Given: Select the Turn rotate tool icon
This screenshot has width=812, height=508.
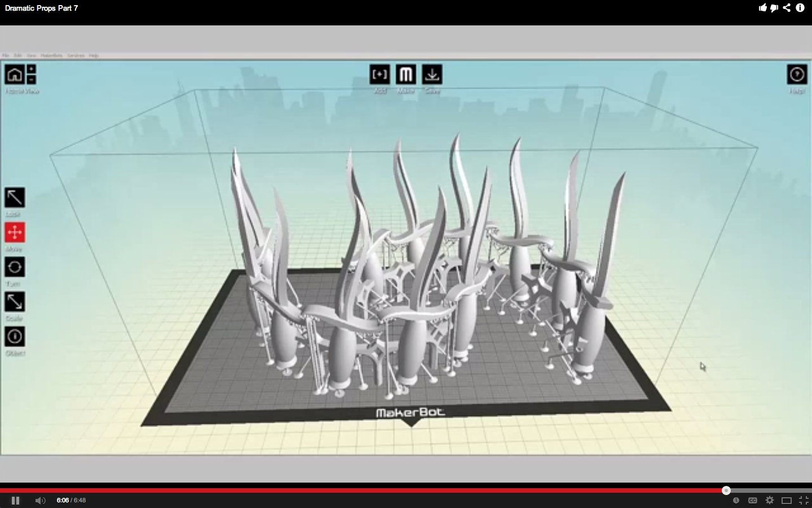Looking at the screenshot, I should [x=15, y=267].
